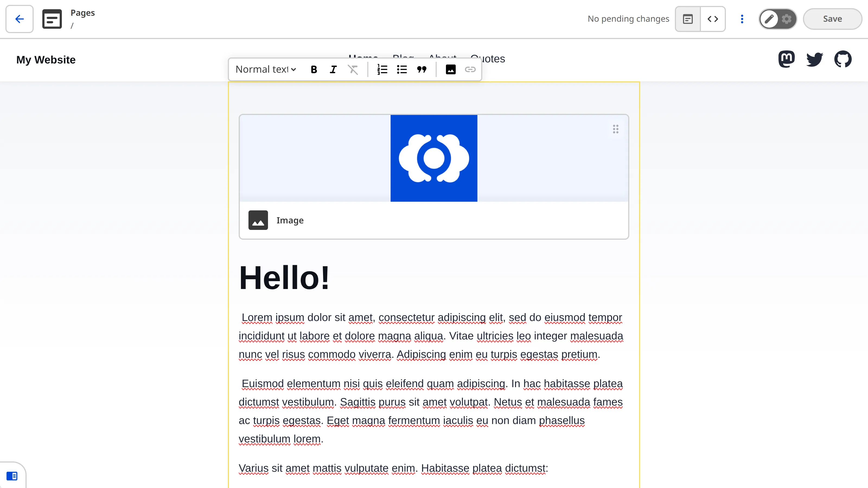868x488 pixels.
Task: Open the image block drag handle menu
Action: click(x=616, y=129)
